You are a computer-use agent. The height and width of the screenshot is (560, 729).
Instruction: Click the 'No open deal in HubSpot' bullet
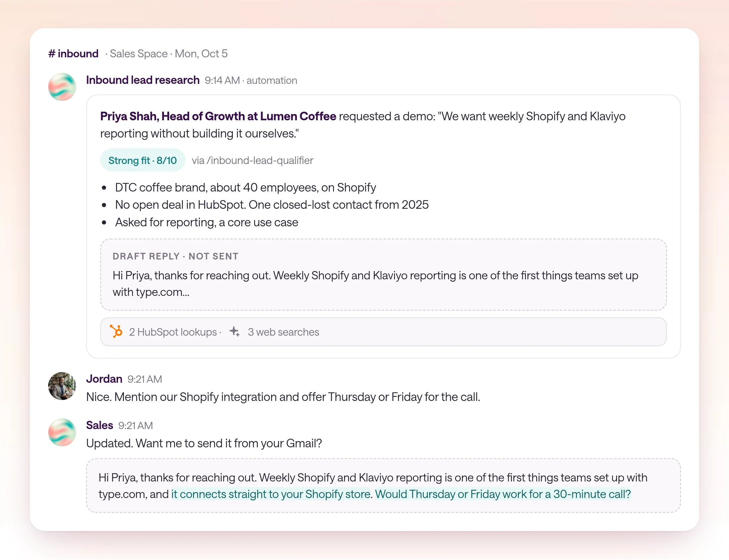coord(272,205)
